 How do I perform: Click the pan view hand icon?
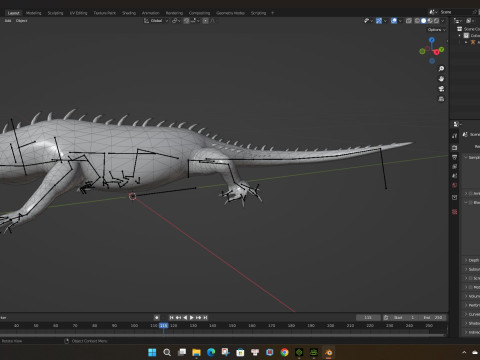pos(441,79)
